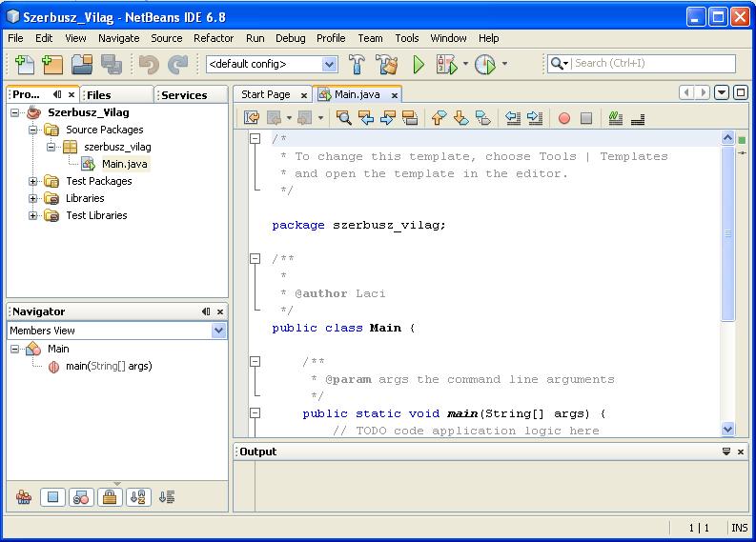Screen dimensions: 756x542
Task: Start macro recording with red circle icon
Action: 563,118
